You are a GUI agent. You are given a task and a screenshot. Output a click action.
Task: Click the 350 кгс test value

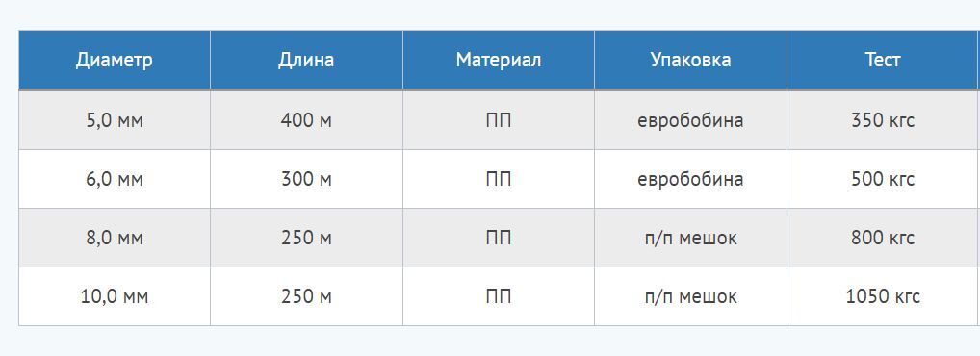pos(883,120)
